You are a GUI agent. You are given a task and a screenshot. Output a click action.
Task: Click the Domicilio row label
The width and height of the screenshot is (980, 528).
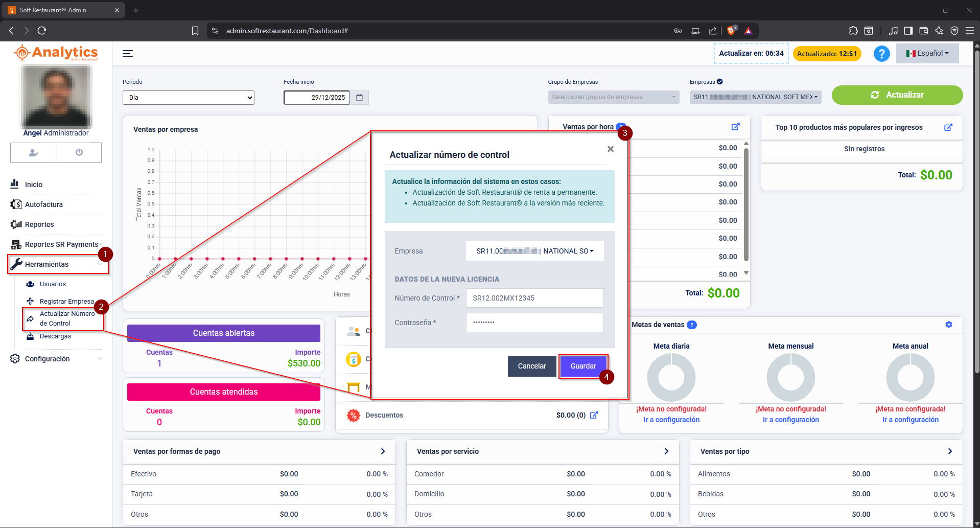pyautogui.click(x=429, y=494)
